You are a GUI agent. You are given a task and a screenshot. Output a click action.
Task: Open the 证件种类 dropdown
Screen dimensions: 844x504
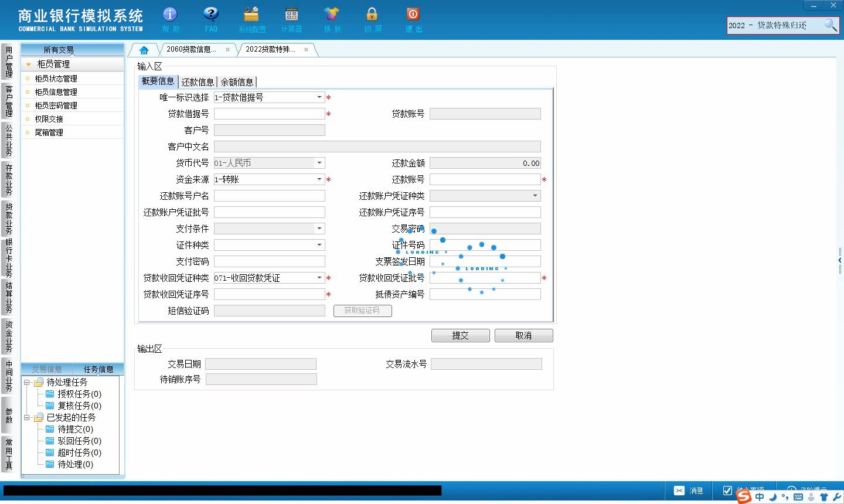[x=319, y=245]
